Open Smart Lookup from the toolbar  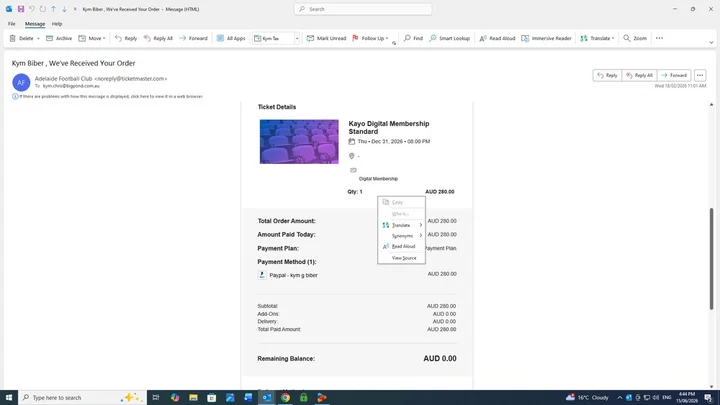point(450,38)
